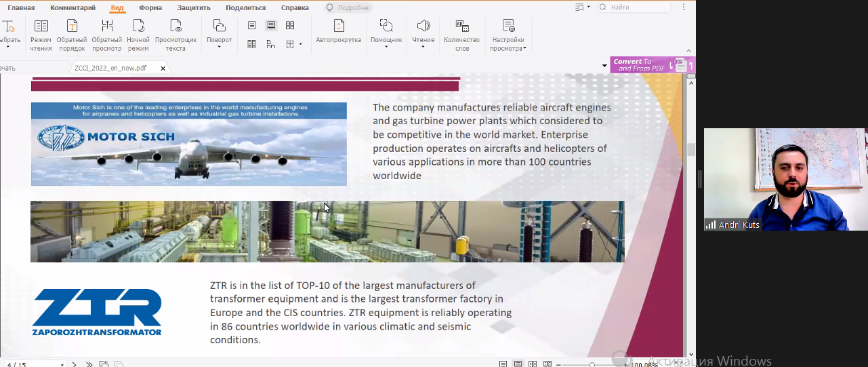
Task: Select continuous layout in status bar
Action: 518,364
